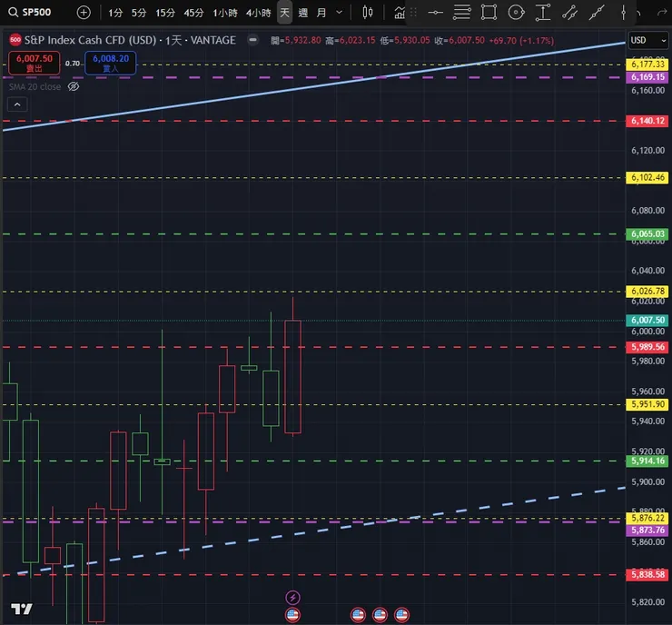This screenshot has width=672, height=625.
Task: Click the US flag event below lightning icon
Action: pos(292,615)
